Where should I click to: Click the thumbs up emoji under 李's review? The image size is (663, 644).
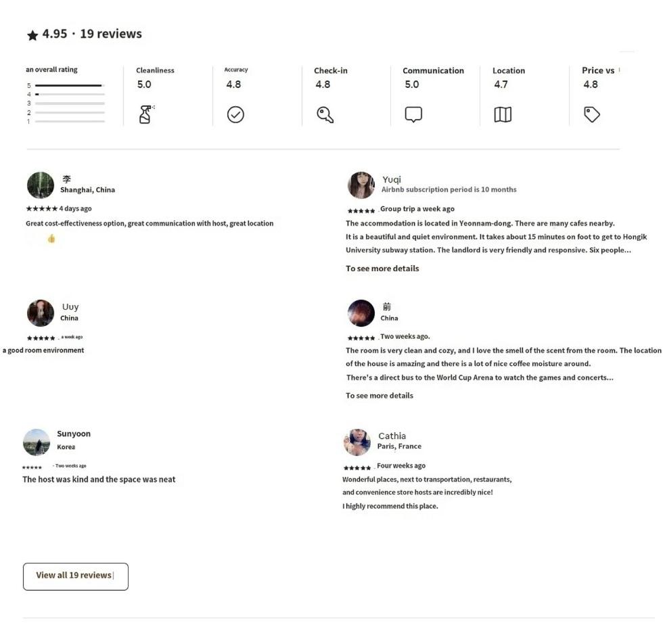click(x=51, y=238)
